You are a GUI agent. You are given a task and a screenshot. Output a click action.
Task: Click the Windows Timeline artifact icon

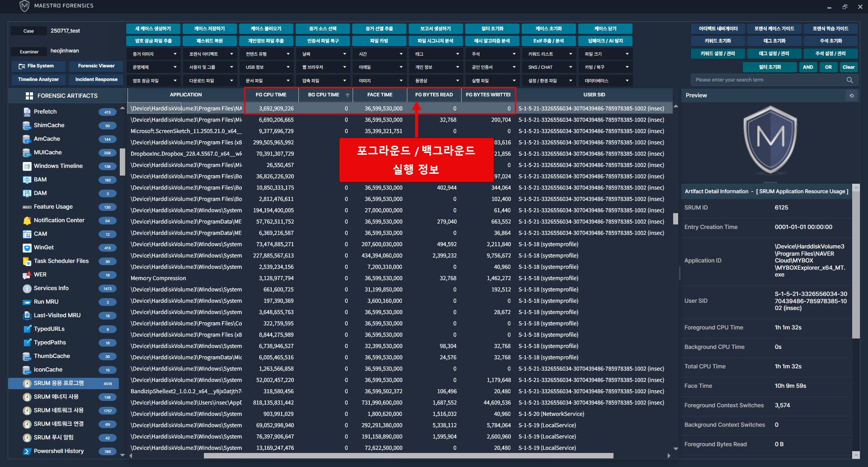[27, 166]
